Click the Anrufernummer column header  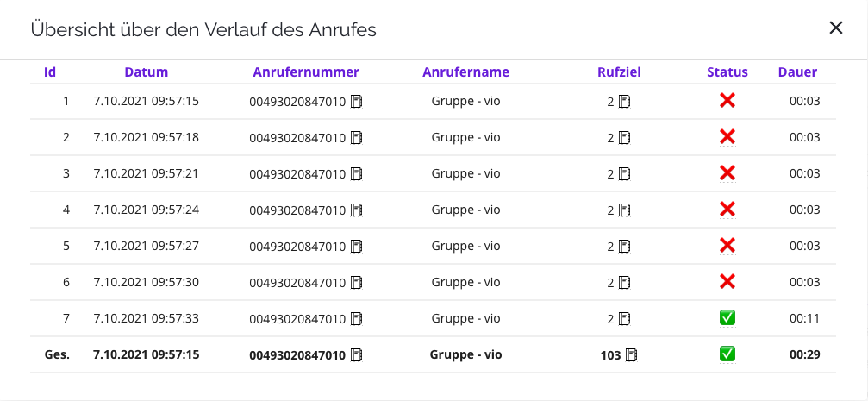(x=306, y=72)
